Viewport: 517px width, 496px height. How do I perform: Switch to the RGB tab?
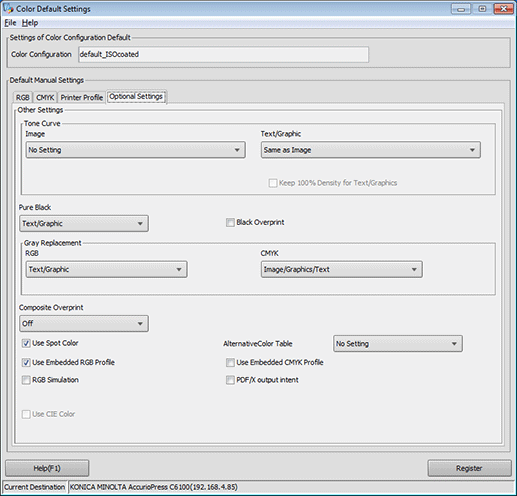[23, 98]
